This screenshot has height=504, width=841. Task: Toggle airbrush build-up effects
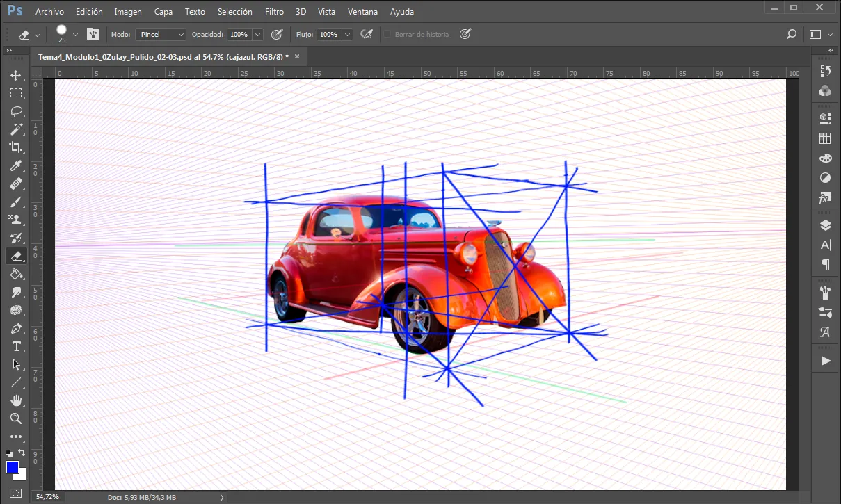click(x=367, y=34)
